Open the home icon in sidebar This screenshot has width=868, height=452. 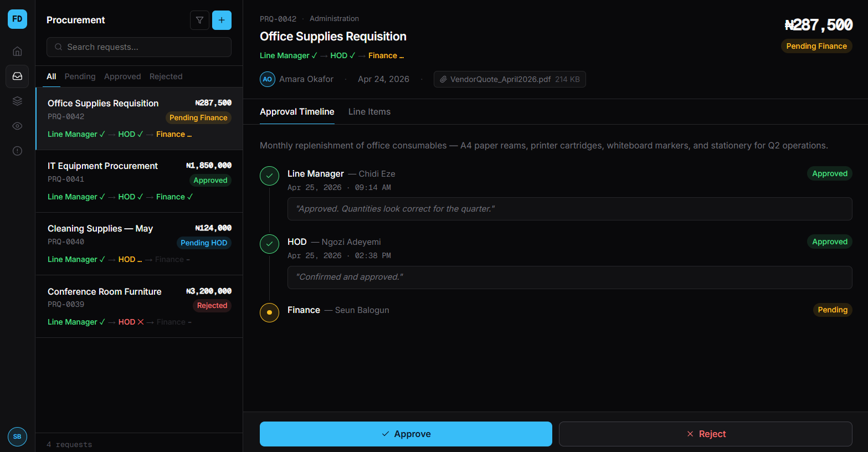17,51
